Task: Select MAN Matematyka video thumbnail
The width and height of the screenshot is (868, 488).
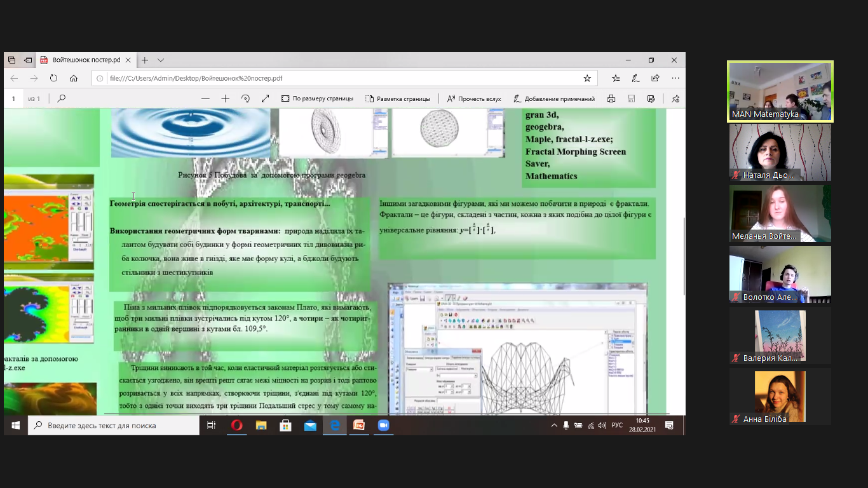Action: coord(780,91)
